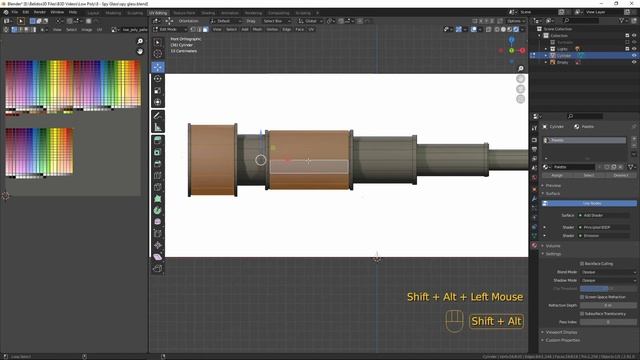Toggle face select mode in viewport header
Image resolution: width=640 pixels, height=360 pixels.
tap(206, 29)
